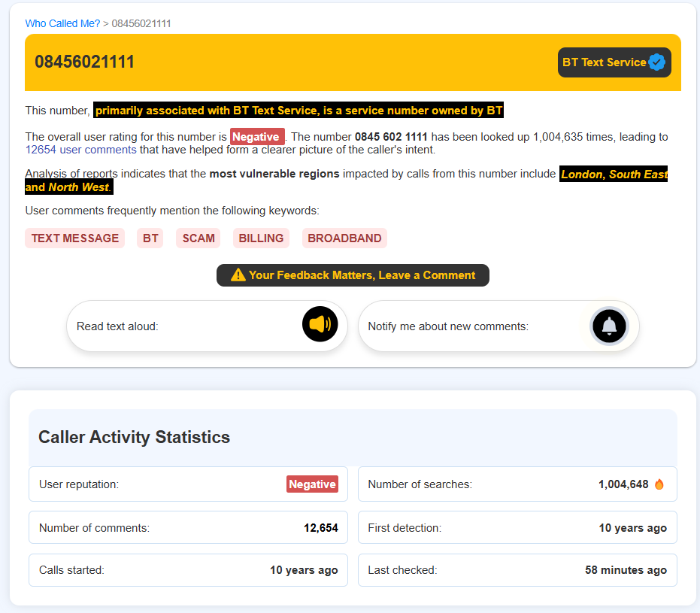
Task: Click the Negative badge in User reputation row
Action: (312, 484)
